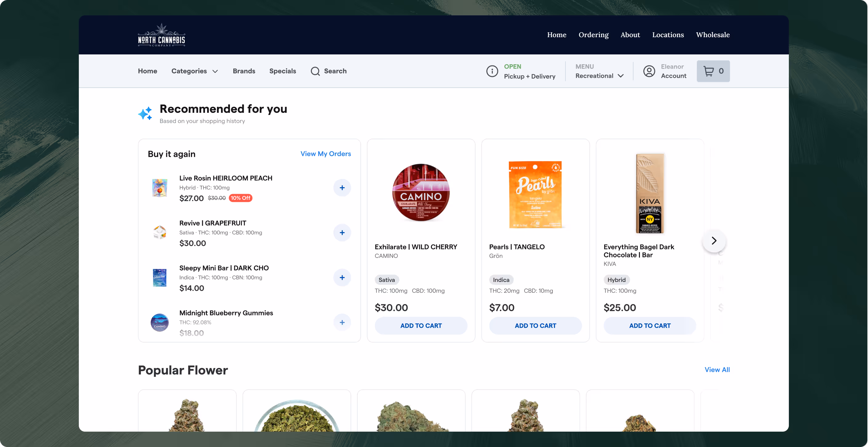Image resolution: width=868 pixels, height=447 pixels.
Task: Add Pearls TANGELO to cart
Action: [x=535, y=326]
